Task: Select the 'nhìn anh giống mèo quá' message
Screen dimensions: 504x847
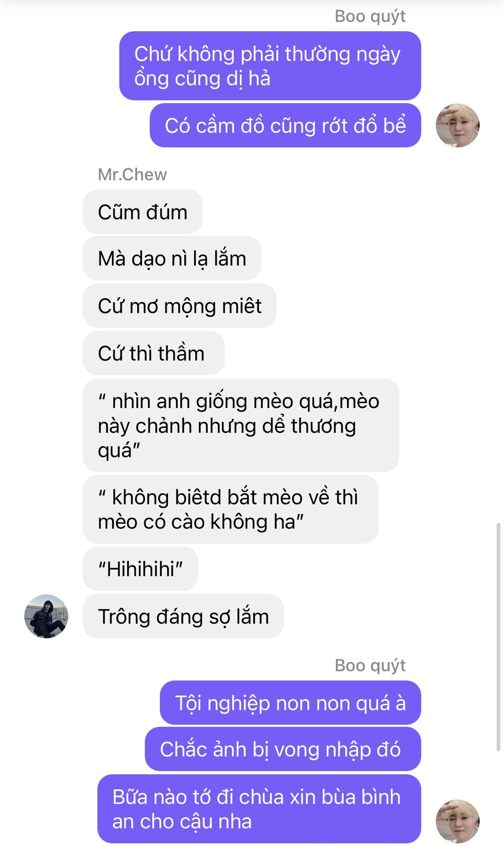Action: [241, 425]
